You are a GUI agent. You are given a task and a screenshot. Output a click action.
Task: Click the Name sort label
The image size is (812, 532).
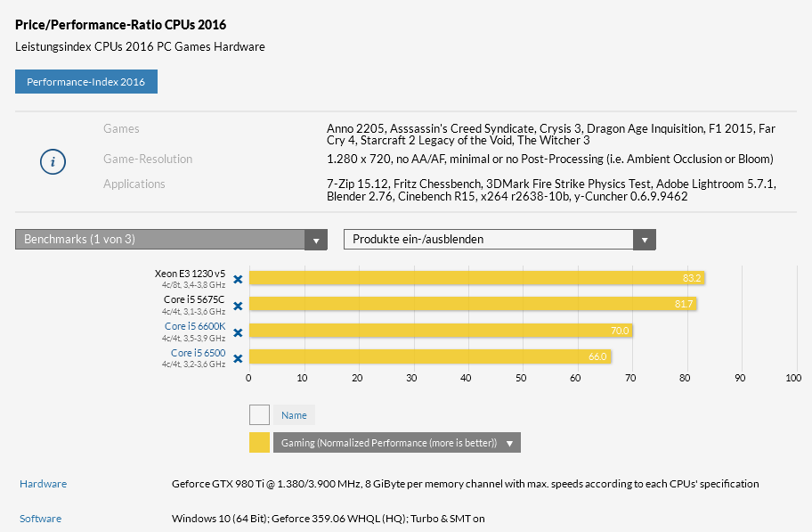coord(294,415)
